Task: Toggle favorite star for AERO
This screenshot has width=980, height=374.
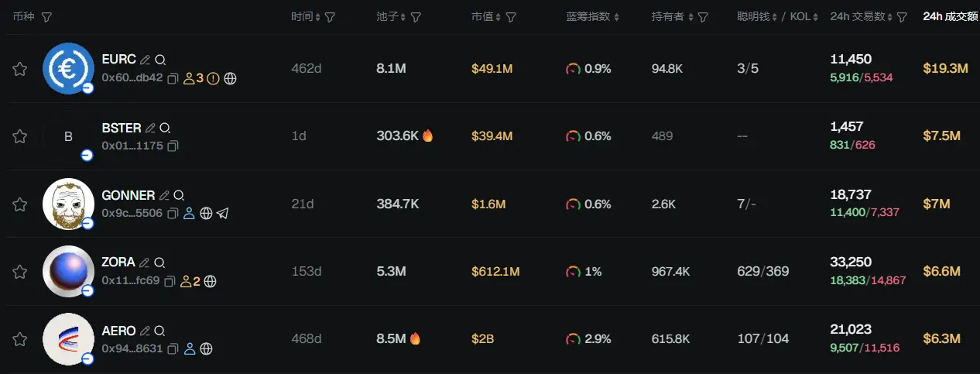Action: [x=20, y=339]
